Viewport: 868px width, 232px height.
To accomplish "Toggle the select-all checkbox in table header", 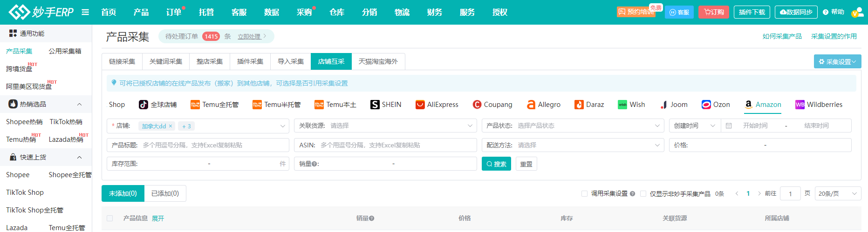I will tap(110, 218).
